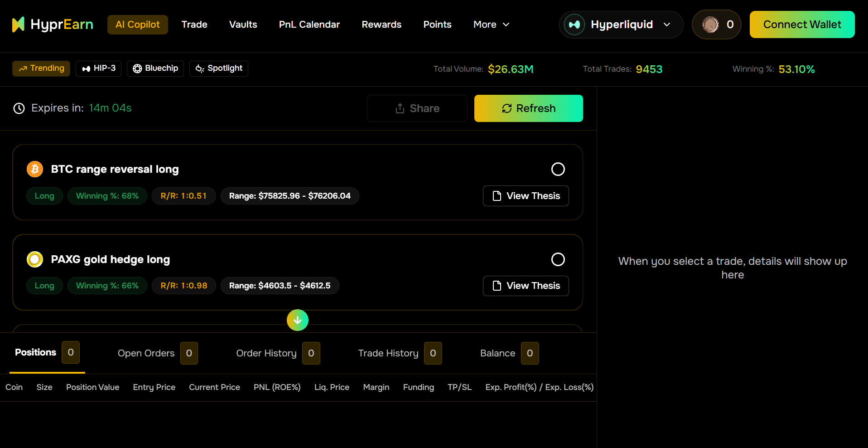Select the PAXG gold hedge long trade
This screenshot has height=448, width=868.
(558, 259)
